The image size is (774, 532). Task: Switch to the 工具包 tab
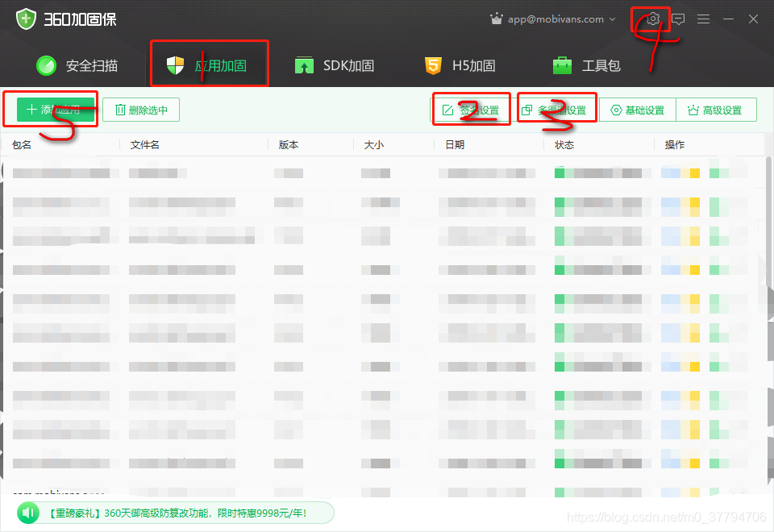586,65
